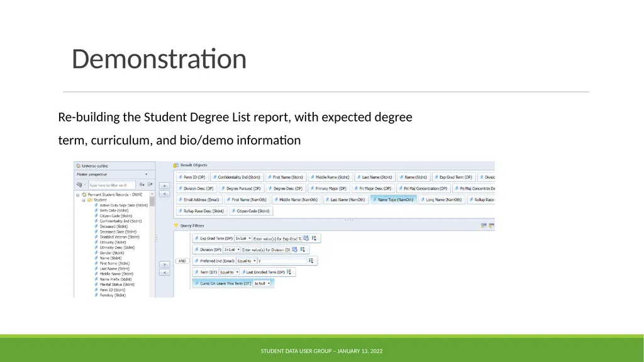Open the In List operator for Exp Grad Term

[x=243, y=238]
